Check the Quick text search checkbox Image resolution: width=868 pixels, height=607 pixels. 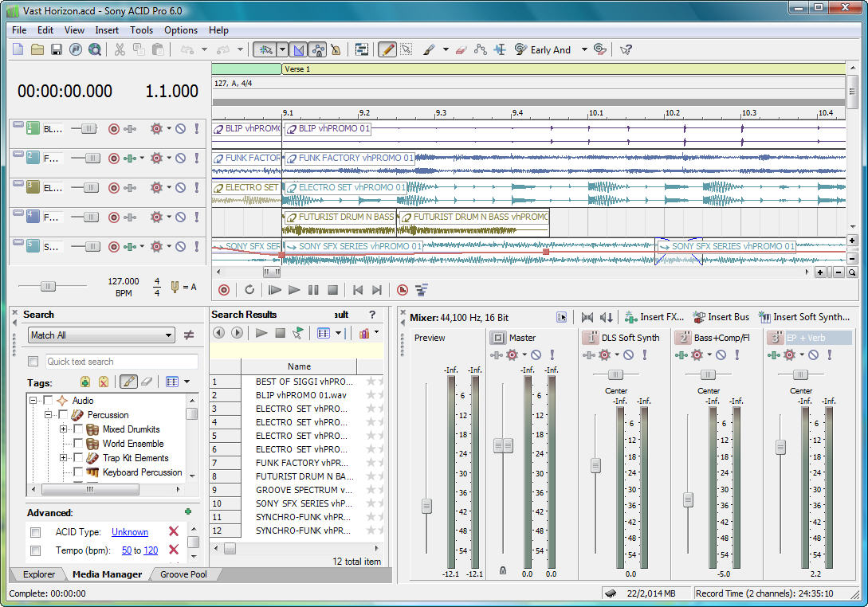(x=33, y=362)
